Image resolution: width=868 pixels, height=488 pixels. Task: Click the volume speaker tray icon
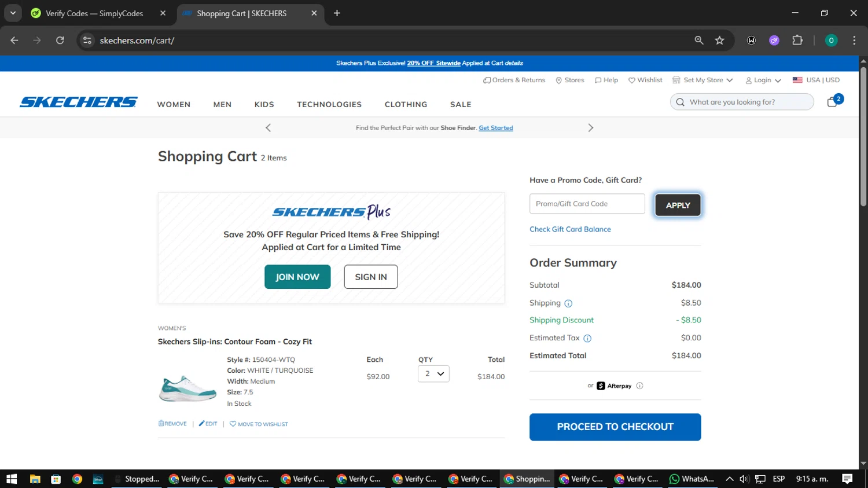[744, 479]
